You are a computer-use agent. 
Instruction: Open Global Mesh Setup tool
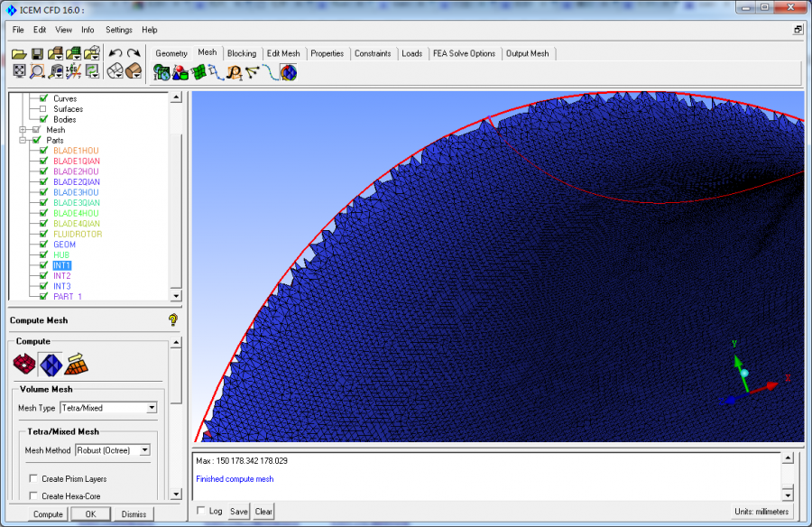coord(162,72)
